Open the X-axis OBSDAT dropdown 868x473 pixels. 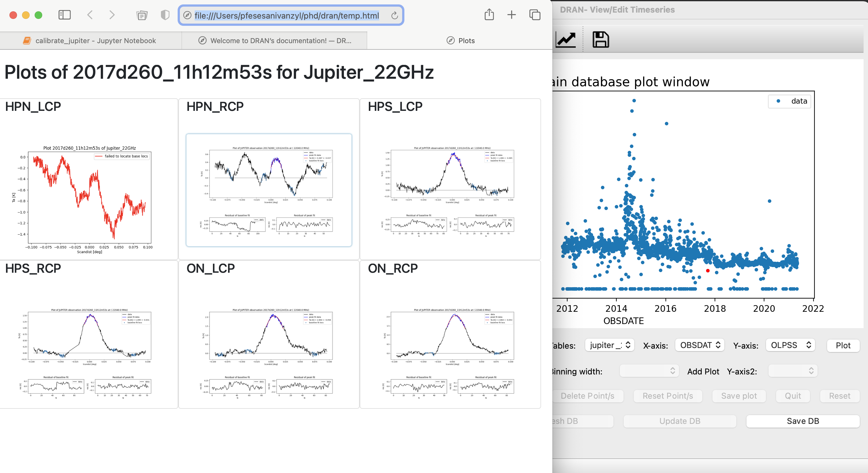[700, 345]
